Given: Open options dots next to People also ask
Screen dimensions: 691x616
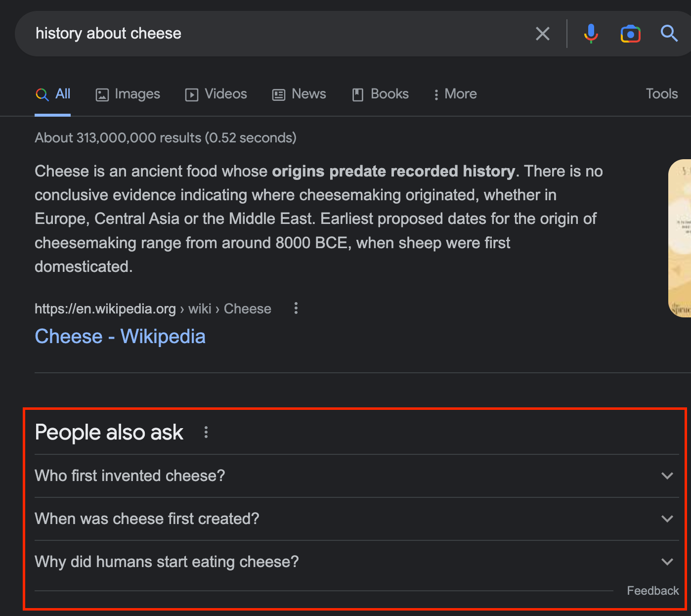Looking at the screenshot, I should tap(206, 433).
